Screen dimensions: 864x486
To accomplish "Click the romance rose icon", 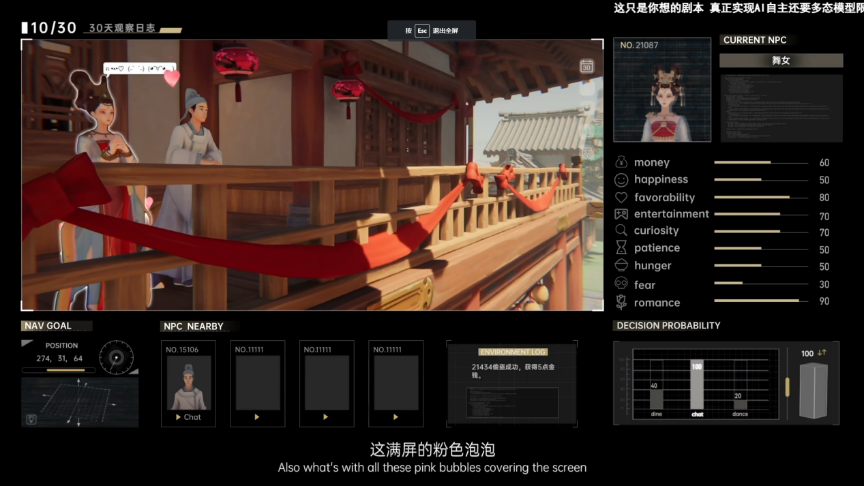I will click(621, 302).
